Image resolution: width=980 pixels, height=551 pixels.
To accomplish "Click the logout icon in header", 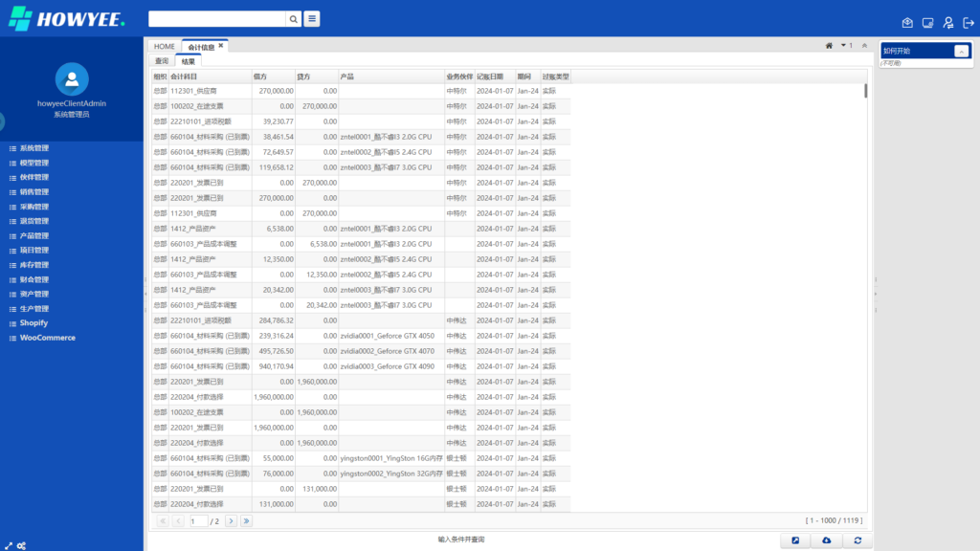I will point(968,23).
